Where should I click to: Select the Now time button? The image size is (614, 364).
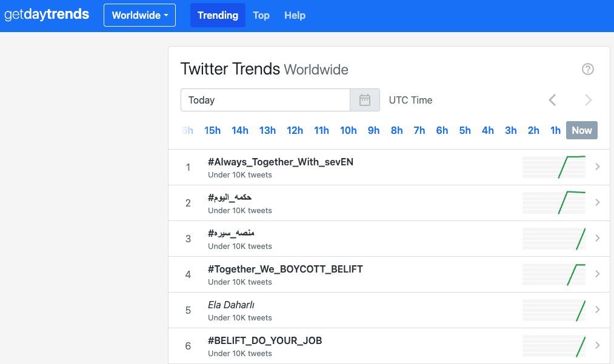(x=581, y=130)
